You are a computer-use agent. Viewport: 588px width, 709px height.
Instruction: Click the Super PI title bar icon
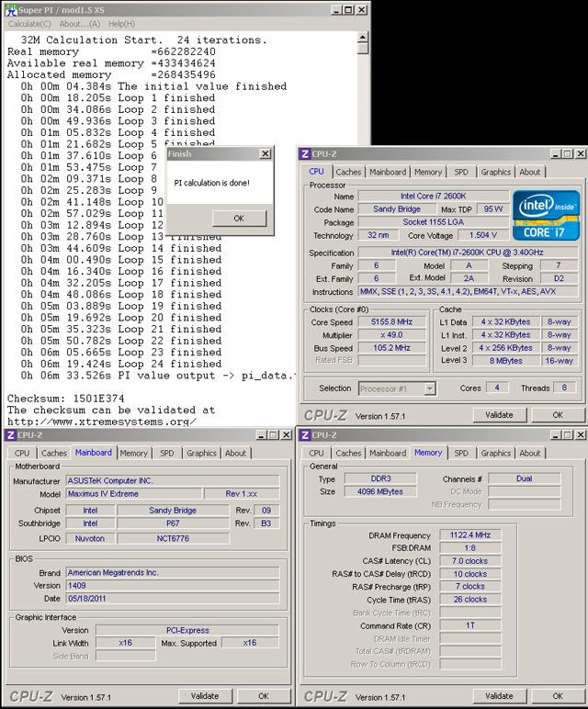point(8,7)
